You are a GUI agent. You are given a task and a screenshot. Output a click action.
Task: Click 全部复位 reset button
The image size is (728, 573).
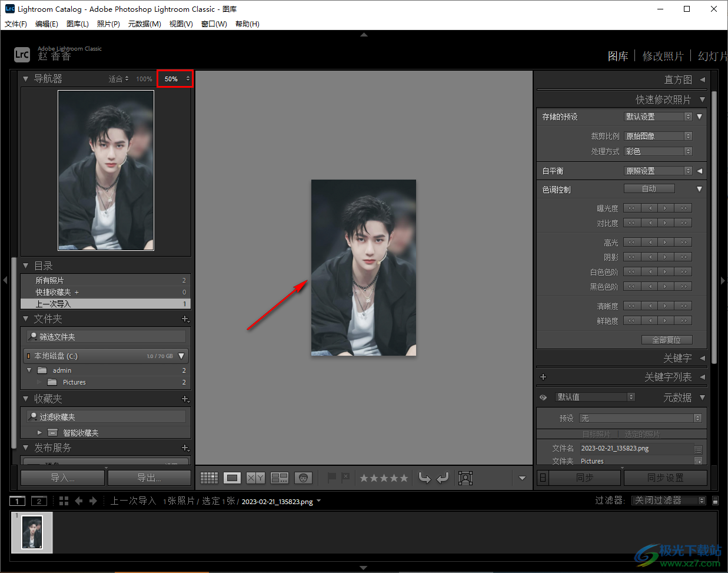coord(667,340)
